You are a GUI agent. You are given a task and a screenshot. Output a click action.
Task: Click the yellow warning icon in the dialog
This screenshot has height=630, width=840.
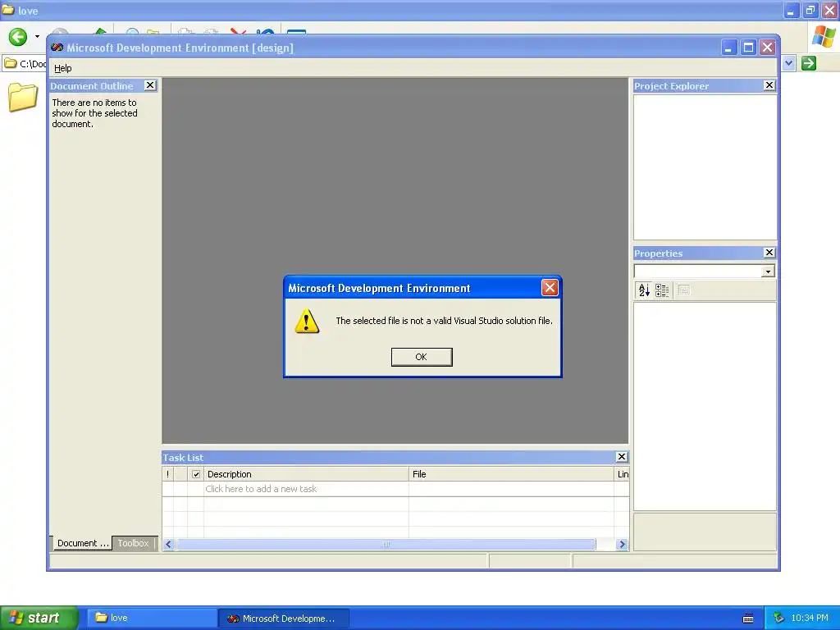tap(307, 321)
